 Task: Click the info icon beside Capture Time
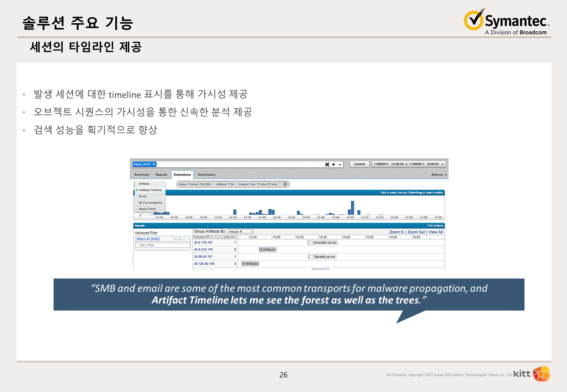pyautogui.click(x=285, y=184)
